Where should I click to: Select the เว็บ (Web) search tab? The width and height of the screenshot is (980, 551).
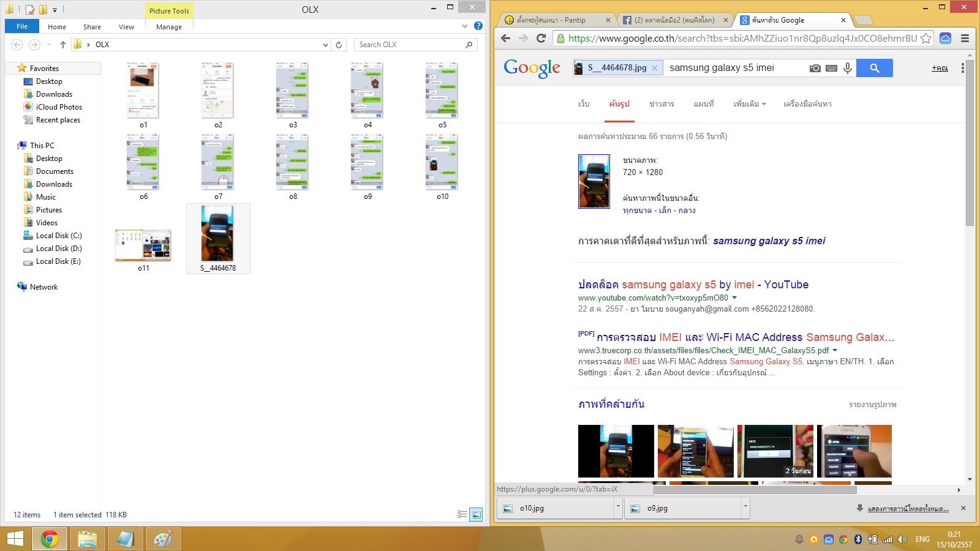coord(584,104)
